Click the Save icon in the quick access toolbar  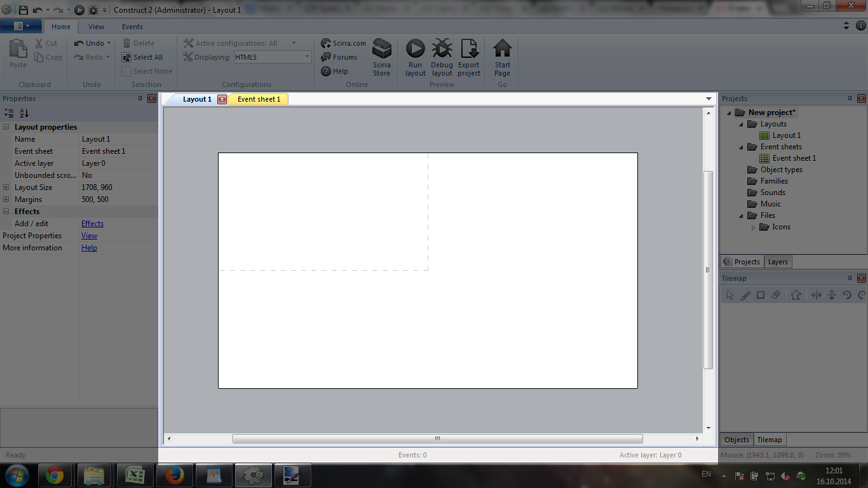[x=24, y=10]
